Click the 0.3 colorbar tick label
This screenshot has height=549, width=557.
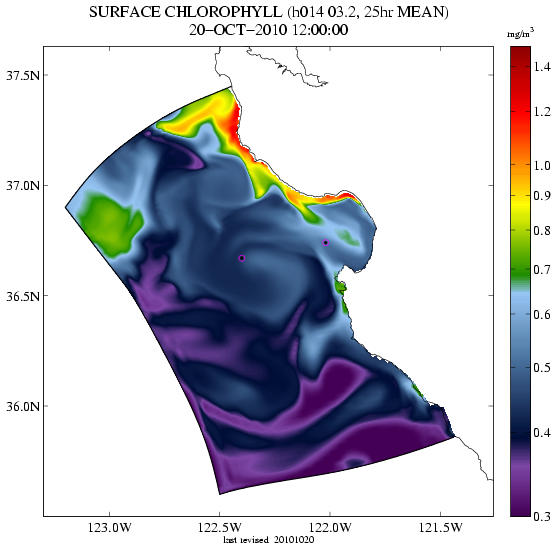tap(542, 516)
